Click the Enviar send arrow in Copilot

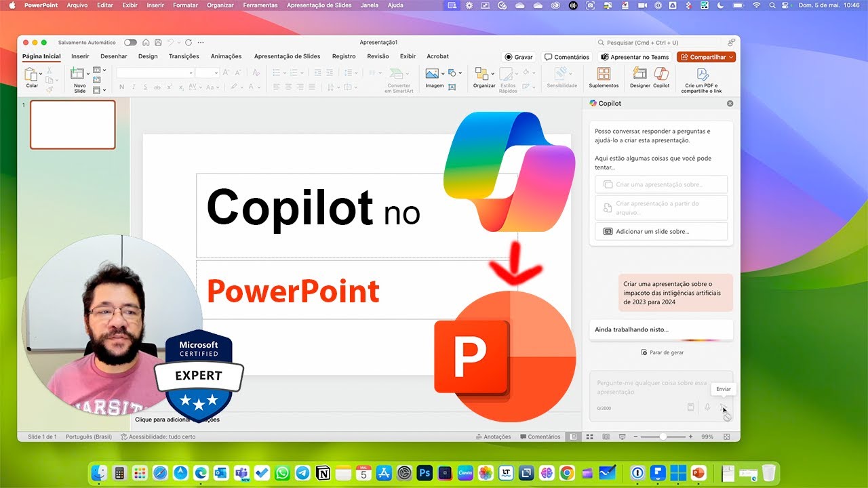(724, 407)
